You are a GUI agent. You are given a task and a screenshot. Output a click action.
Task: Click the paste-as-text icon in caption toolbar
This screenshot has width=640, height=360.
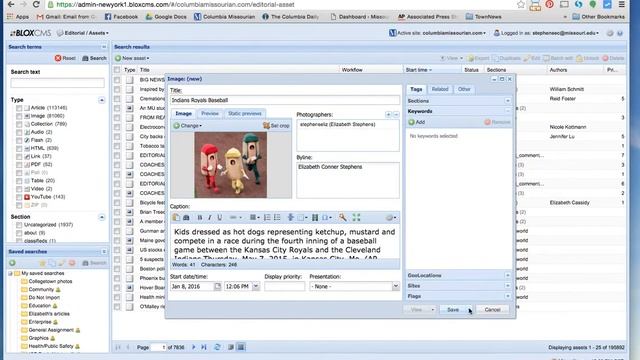[186, 218]
